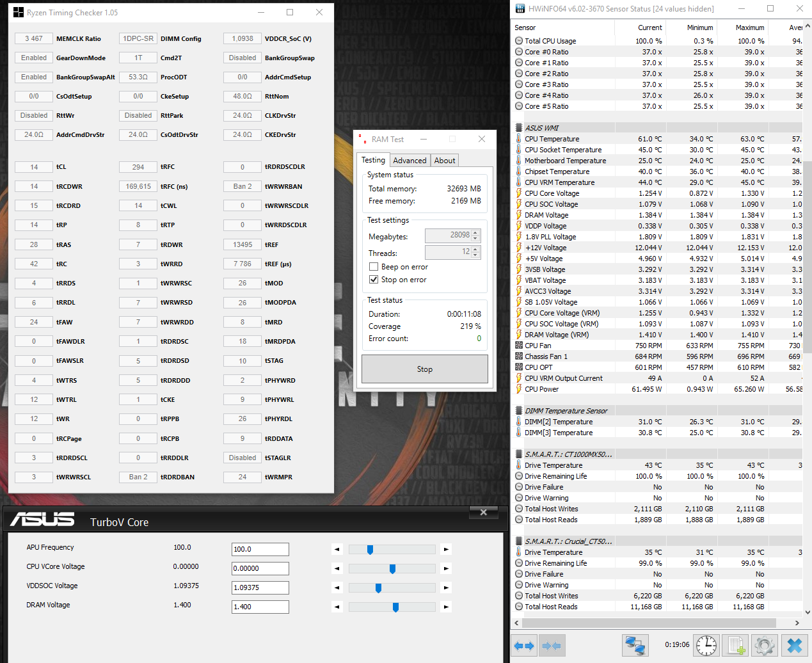Enable the Beep on error checkbox

(x=374, y=267)
